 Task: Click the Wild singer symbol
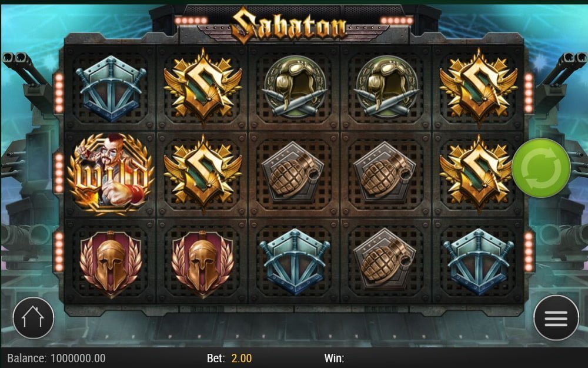coord(111,174)
